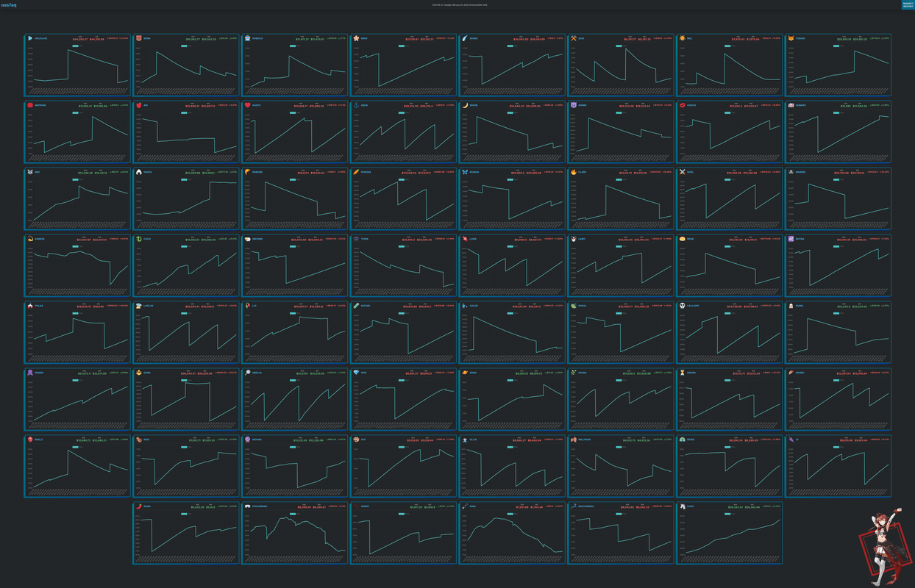Click the rice ball icon on OKAYU card
Image resolution: width=915 pixels, height=588 pixels.
coord(138,172)
